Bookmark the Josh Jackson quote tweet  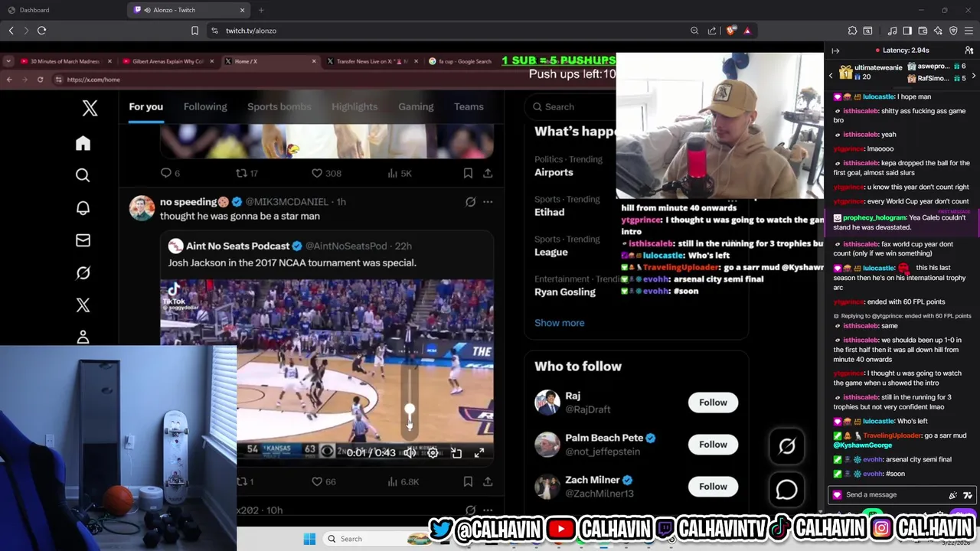(468, 481)
